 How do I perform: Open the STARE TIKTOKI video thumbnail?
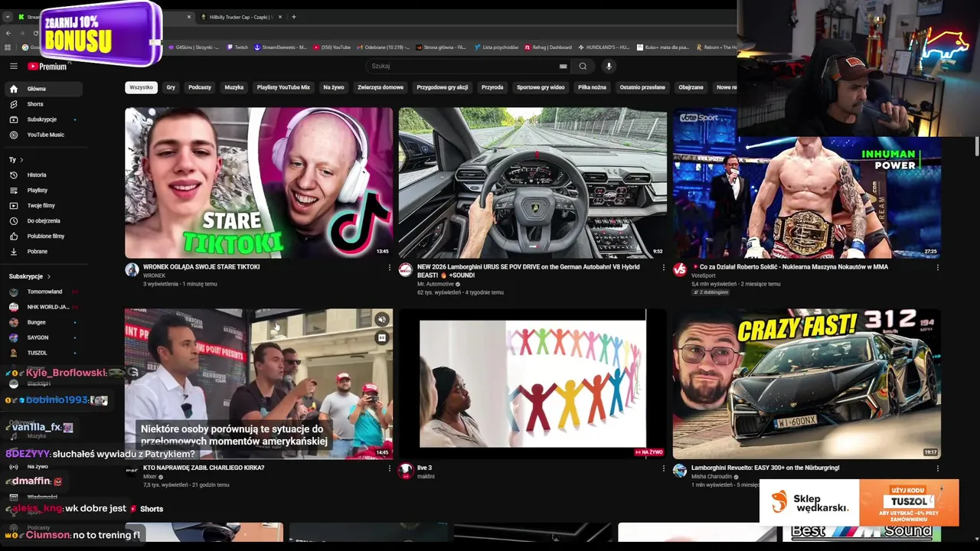click(259, 183)
